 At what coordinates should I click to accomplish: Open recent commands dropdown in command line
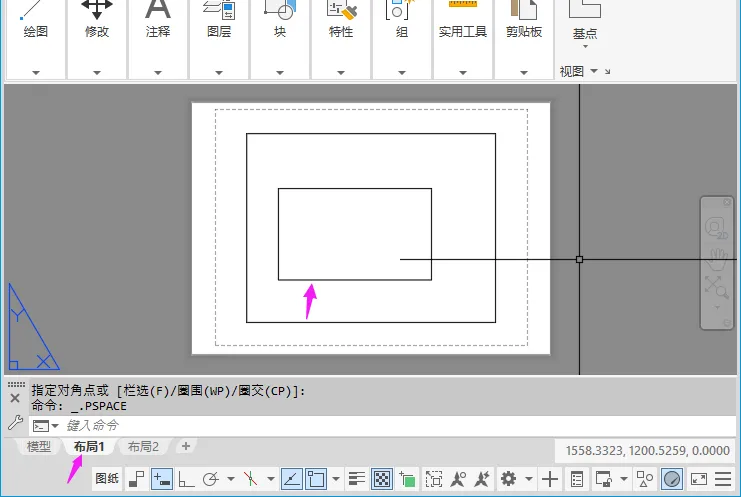tap(55, 426)
